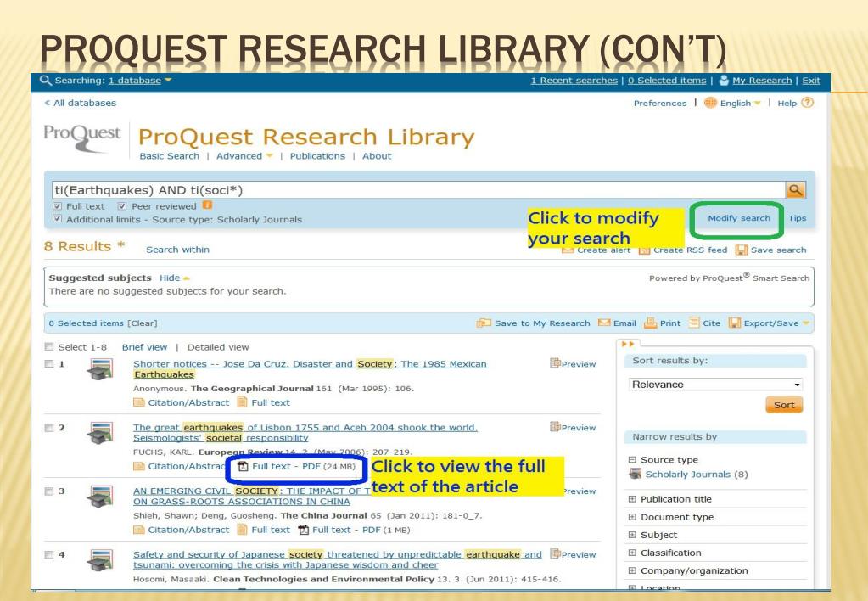The image size is (868, 601).
Task: Click the Cite document icon
Action: pyautogui.click(x=693, y=323)
